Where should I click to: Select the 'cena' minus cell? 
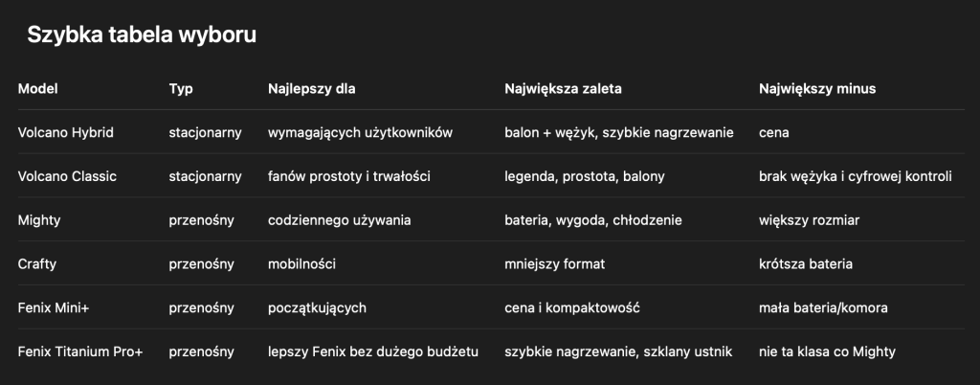pyautogui.click(x=773, y=132)
